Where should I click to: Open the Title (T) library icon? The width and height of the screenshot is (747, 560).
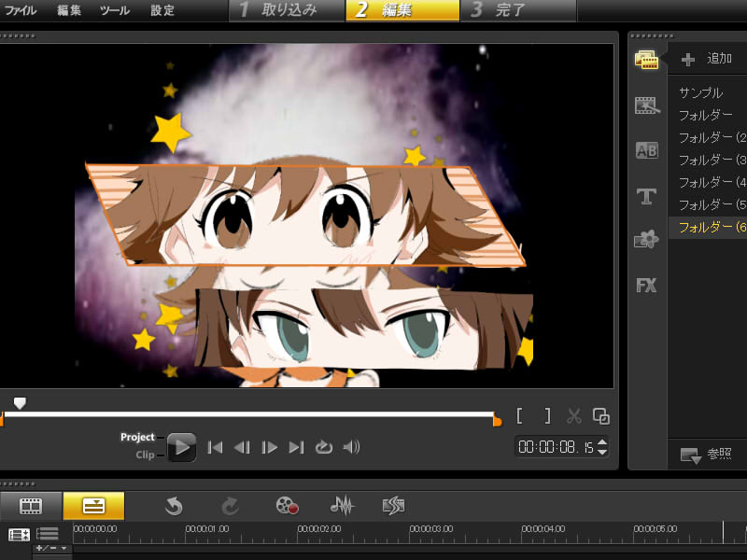646,196
